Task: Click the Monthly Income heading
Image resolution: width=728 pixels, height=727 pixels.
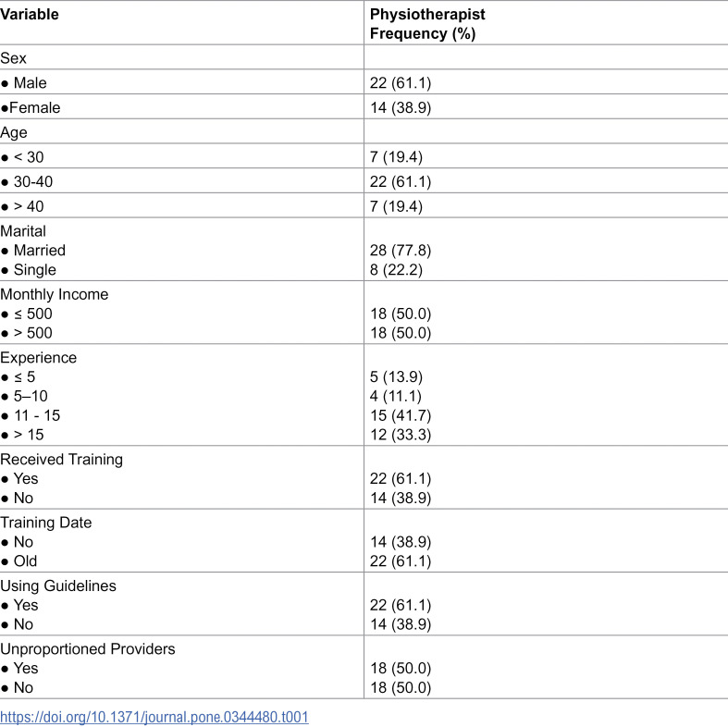Action: pos(55,294)
